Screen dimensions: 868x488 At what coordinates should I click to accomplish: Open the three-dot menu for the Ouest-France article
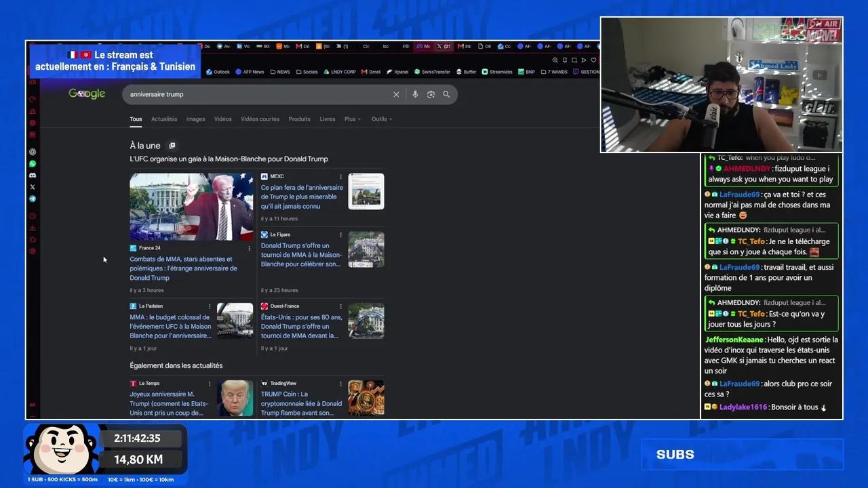coord(340,306)
